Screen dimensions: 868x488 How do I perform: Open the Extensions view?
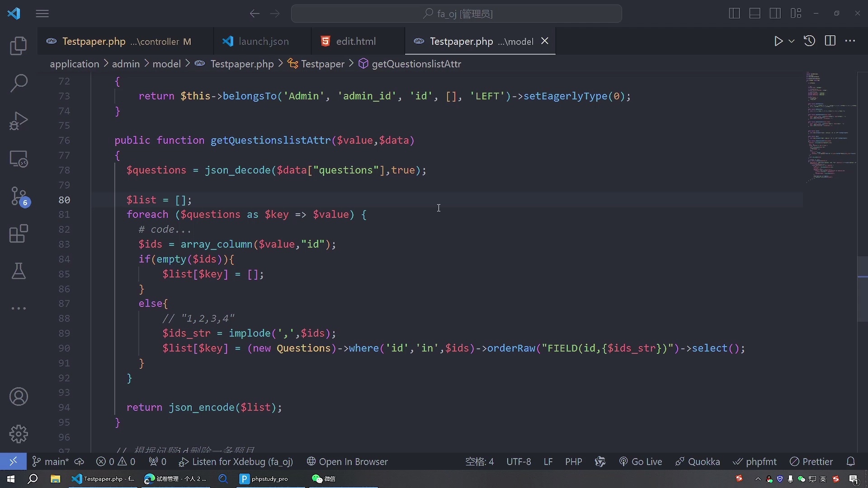coord(19,234)
